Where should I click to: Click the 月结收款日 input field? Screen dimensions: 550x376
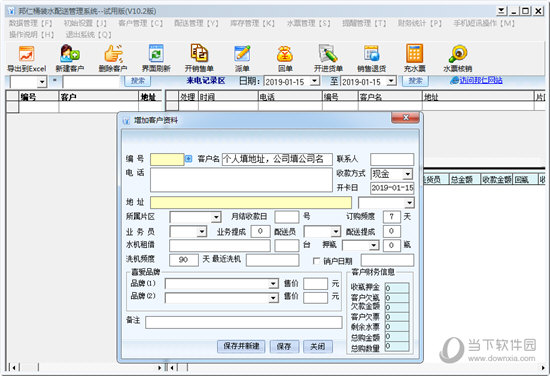point(287,217)
